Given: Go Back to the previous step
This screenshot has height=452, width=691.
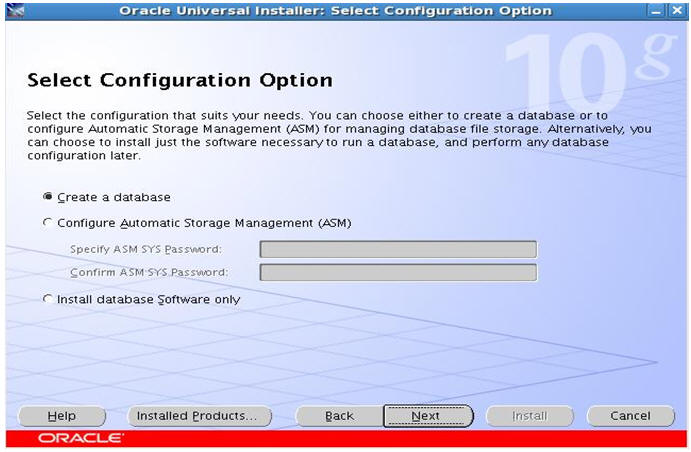Looking at the screenshot, I should click(339, 416).
